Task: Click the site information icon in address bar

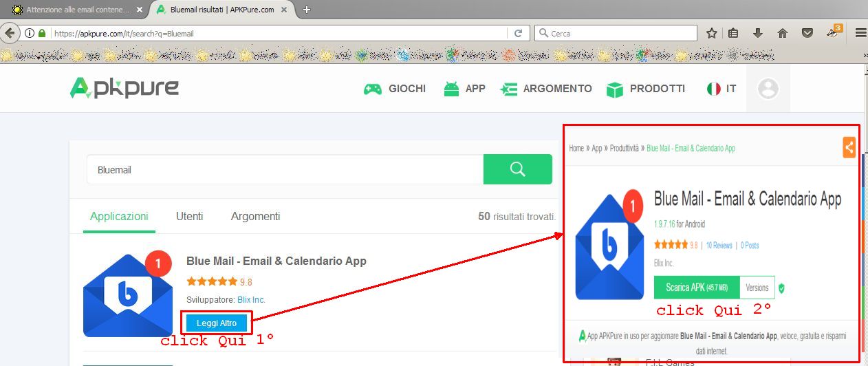Action: (x=30, y=33)
